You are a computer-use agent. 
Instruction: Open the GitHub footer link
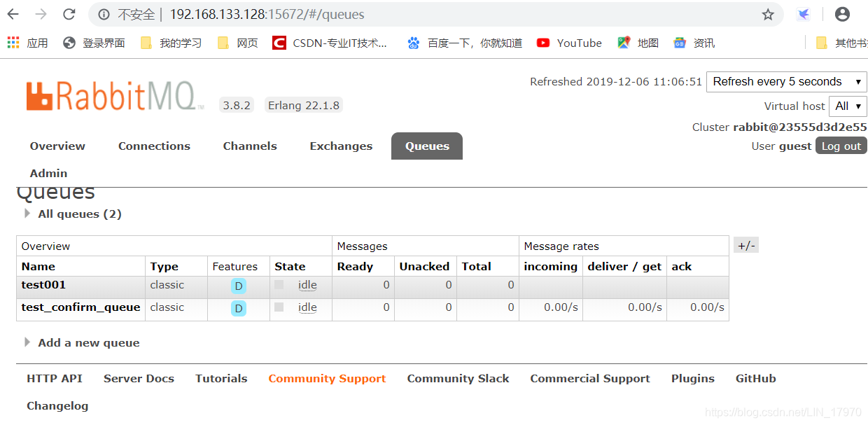756,379
